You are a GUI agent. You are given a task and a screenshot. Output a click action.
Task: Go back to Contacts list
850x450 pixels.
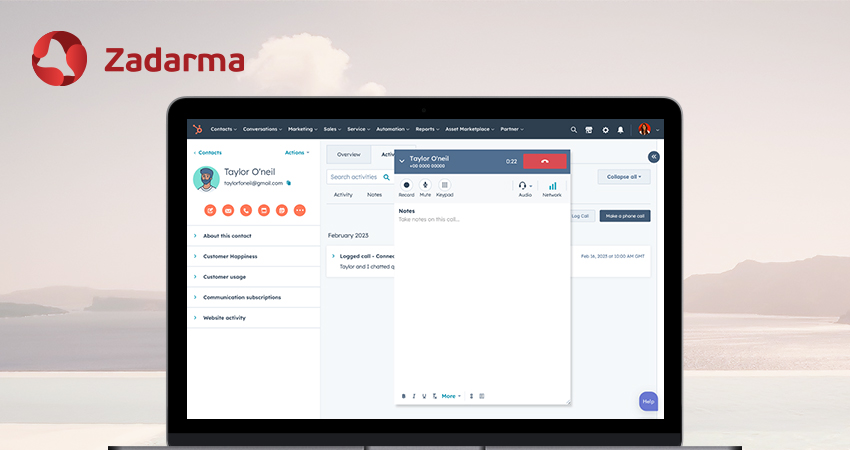pyautogui.click(x=208, y=153)
